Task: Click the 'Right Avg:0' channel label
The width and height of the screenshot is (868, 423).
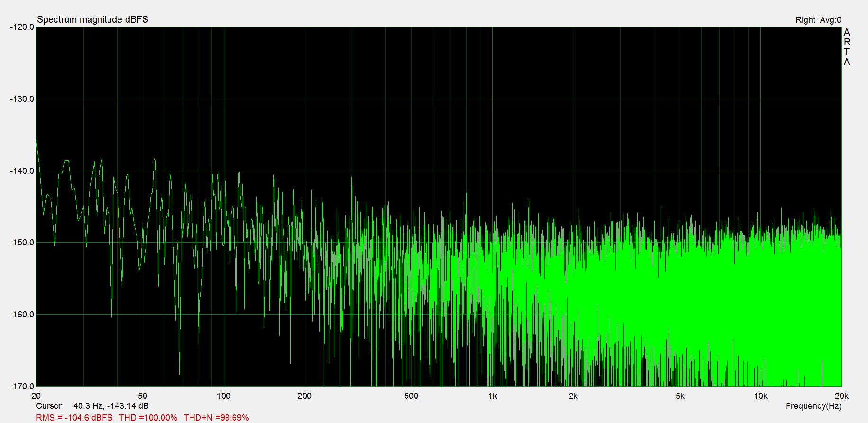Action: coord(818,20)
